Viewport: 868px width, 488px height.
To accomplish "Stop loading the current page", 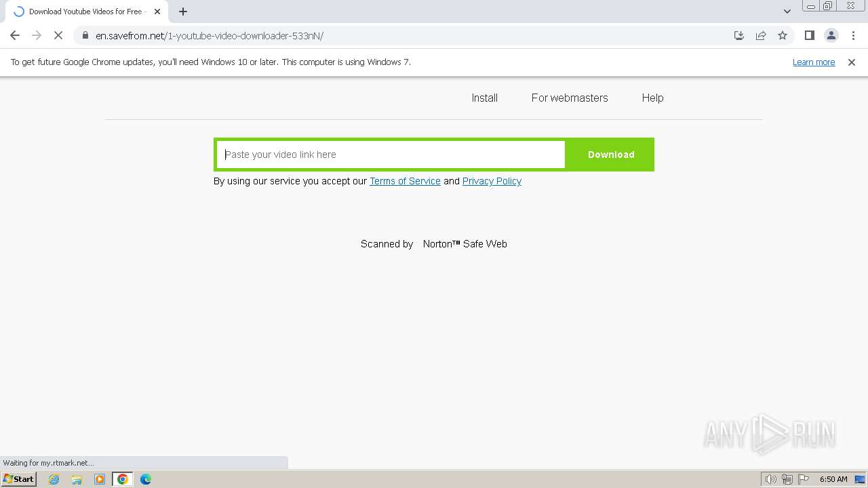I will (58, 35).
